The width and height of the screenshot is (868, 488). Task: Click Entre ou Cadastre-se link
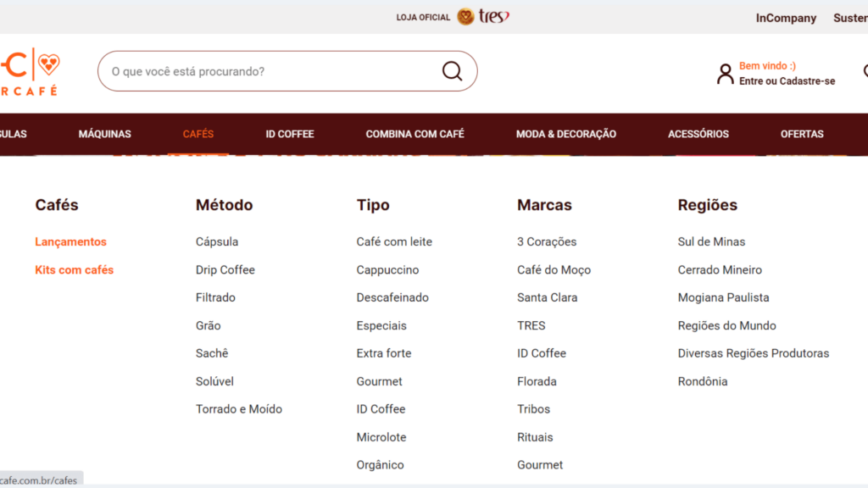(787, 81)
